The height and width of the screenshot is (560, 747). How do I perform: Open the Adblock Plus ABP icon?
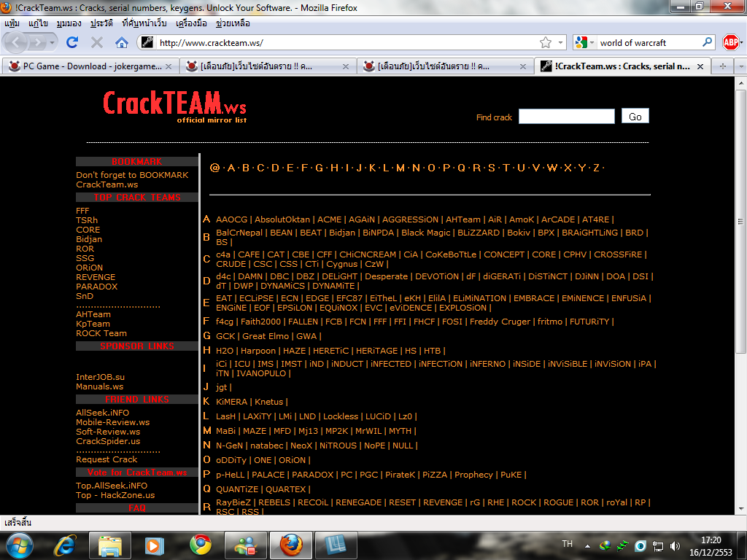(x=730, y=42)
